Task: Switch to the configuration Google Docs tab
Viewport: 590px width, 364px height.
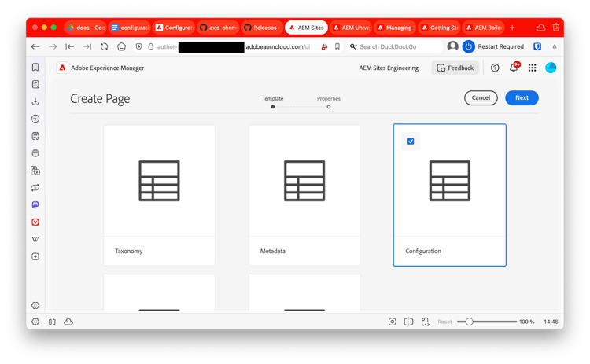Action: point(130,28)
